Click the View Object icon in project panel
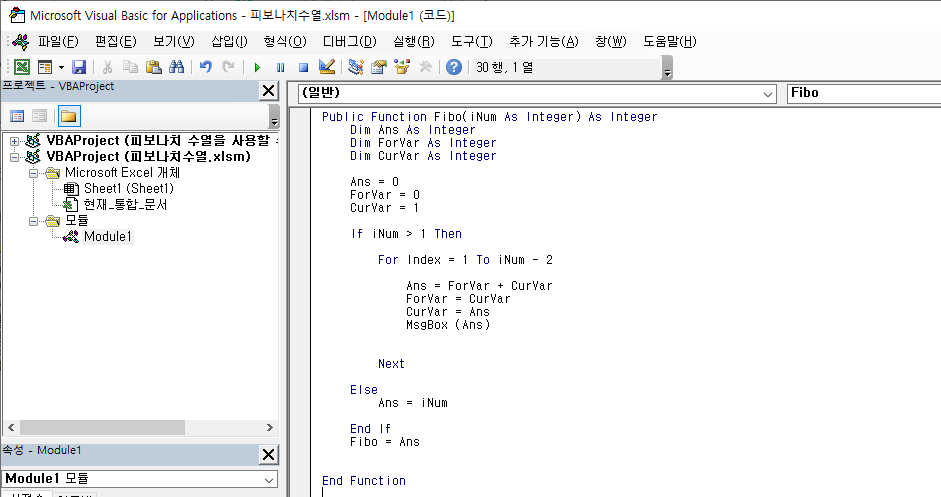 click(40, 116)
